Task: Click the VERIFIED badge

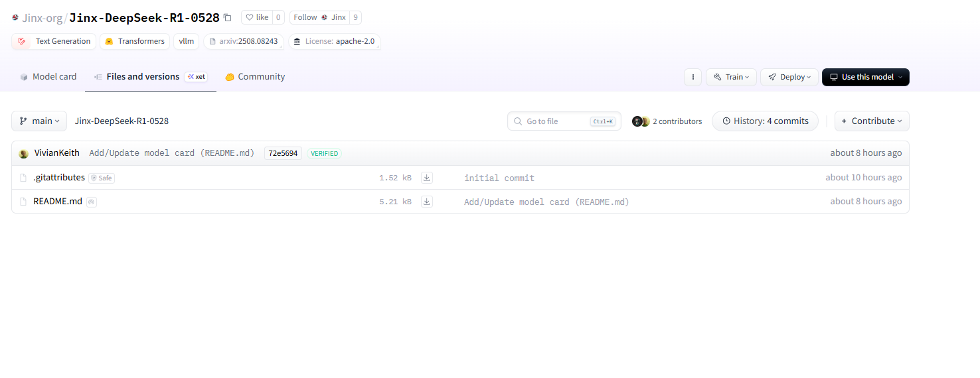Action: tap(324, 153)
